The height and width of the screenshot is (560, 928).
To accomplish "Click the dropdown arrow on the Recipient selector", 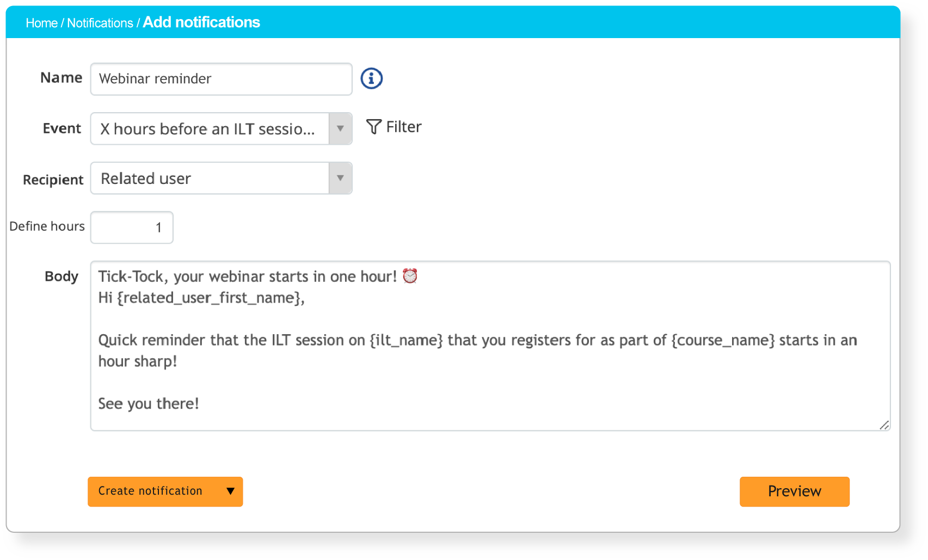I will tap(340, 178).
